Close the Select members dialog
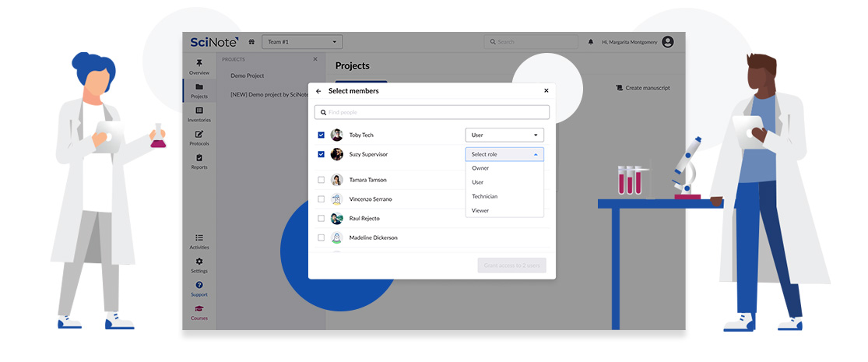The height and width of the screenshot is (362, 868). point(546,90)
